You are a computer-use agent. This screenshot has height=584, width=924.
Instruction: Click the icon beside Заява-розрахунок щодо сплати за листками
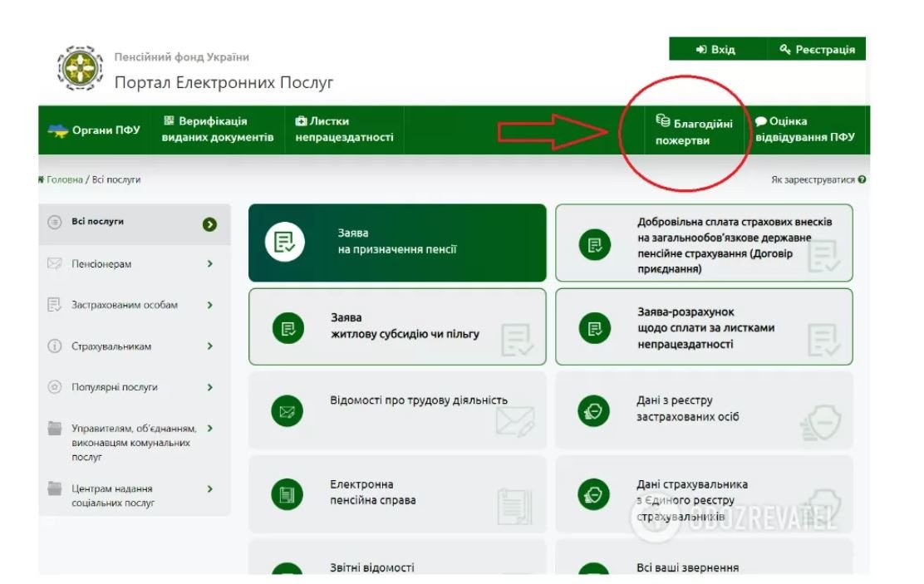point(594,327)
